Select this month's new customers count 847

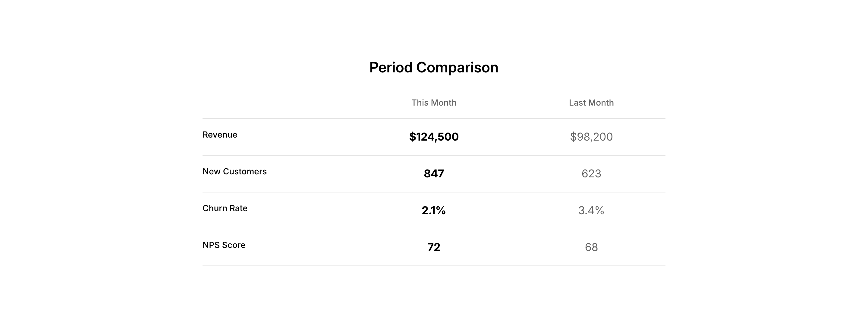(434, 173)
